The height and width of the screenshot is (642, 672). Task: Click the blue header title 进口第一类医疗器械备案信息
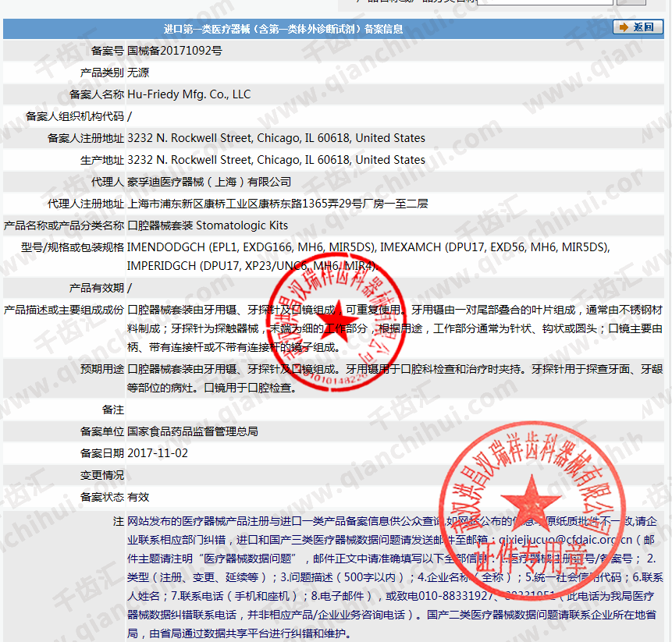tap(283, 29)
